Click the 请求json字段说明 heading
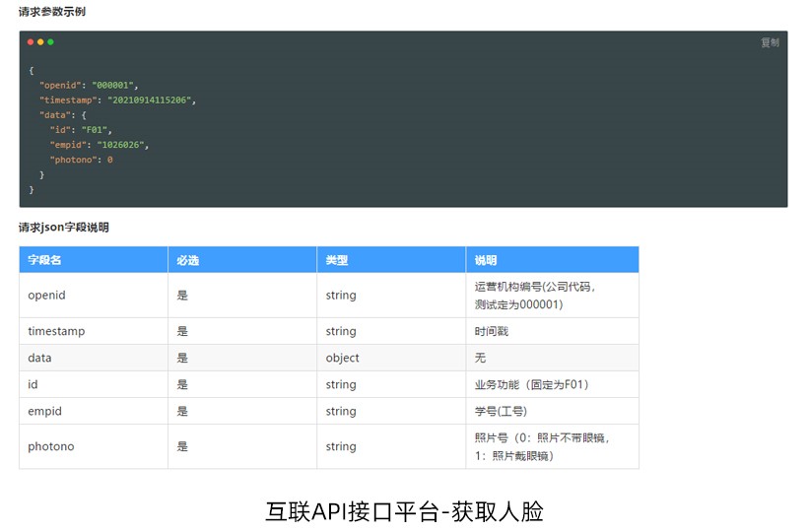Screen dimensions: 808x532 click(x=63, y=228)
